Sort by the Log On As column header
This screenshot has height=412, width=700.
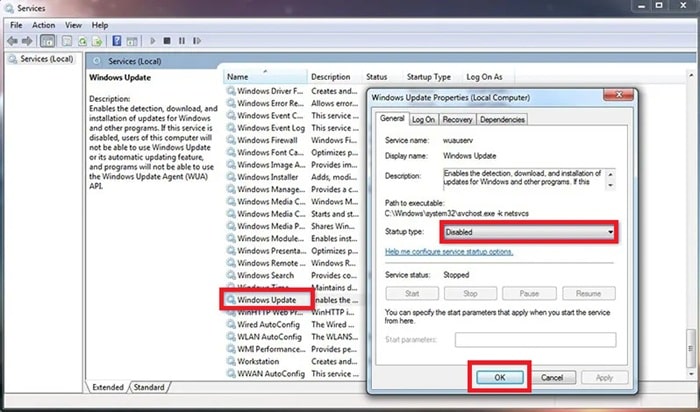(488, 77)
